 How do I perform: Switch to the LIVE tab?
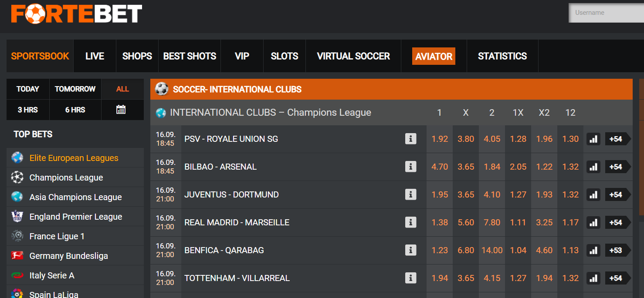click(x=95, y=56)
